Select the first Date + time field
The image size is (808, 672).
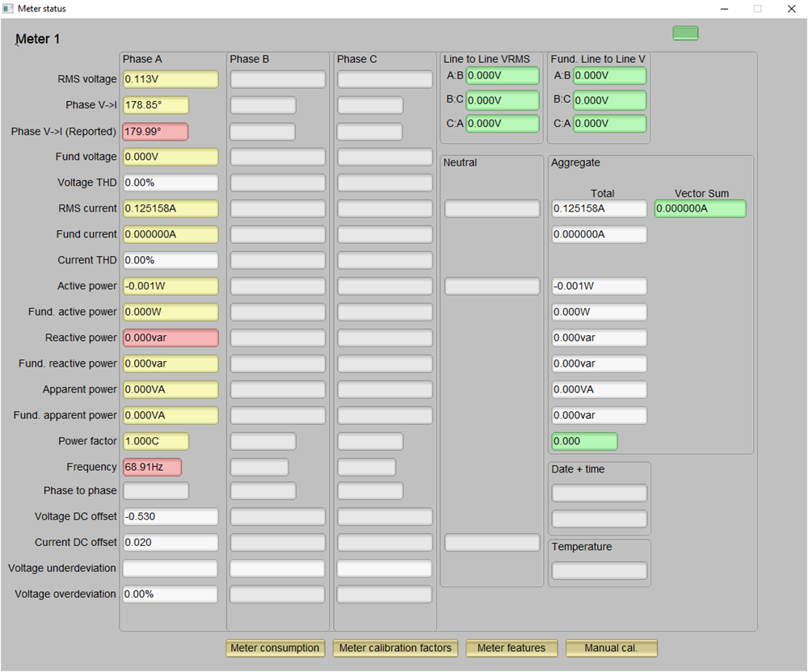[x=600, y=493]
